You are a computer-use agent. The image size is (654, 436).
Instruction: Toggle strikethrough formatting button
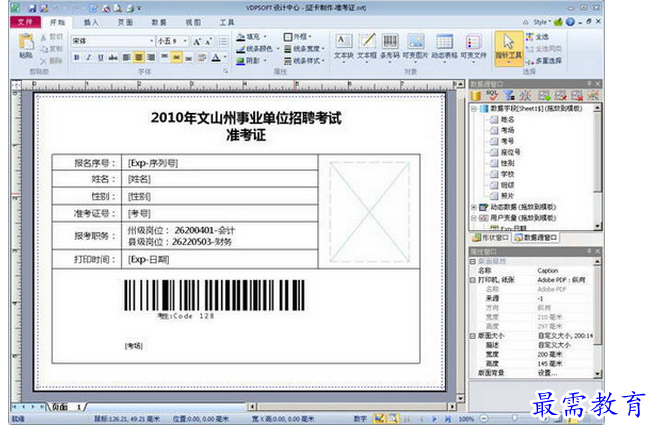tap(113, 58)
